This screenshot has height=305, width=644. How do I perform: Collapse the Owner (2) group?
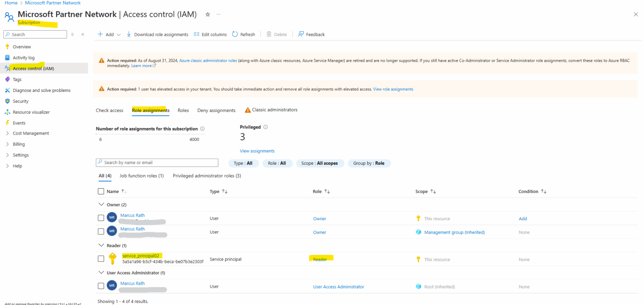(x=101, y=204)
